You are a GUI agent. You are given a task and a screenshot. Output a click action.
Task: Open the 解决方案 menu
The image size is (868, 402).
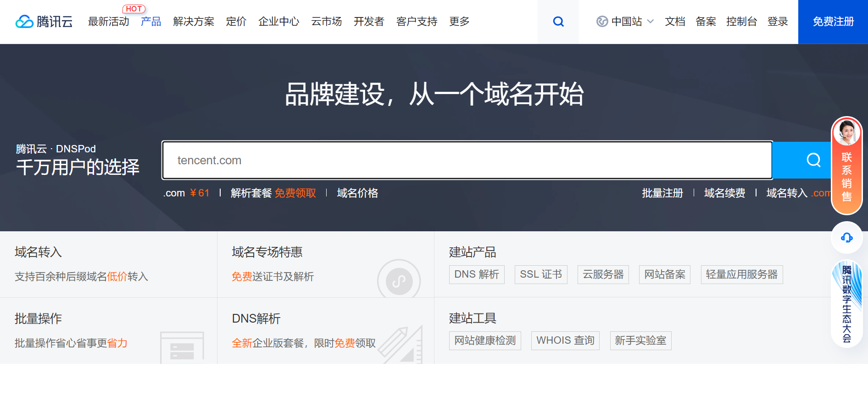click(x=194, y=22)
